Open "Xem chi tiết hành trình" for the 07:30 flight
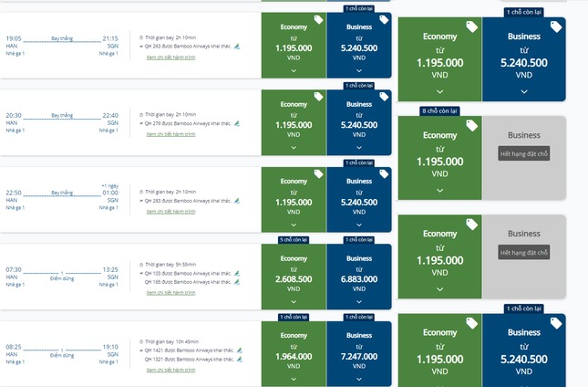588x387 pixels. [170, 293]
